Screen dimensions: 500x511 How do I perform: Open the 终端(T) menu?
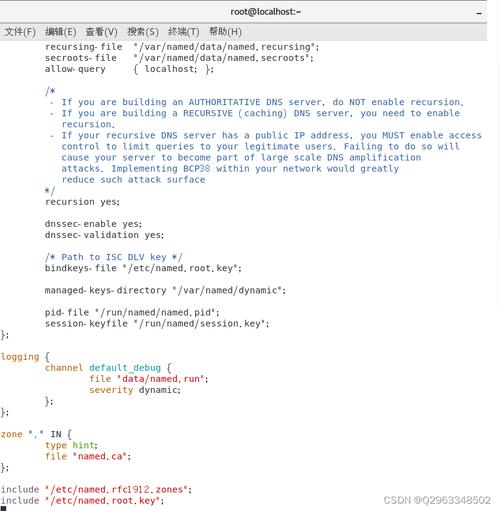(184, 32)
